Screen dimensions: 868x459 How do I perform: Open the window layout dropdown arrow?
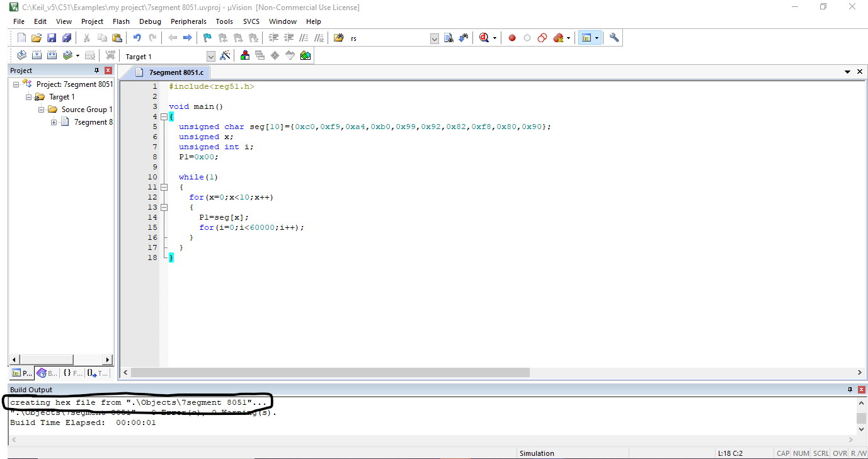pos(597,37)
